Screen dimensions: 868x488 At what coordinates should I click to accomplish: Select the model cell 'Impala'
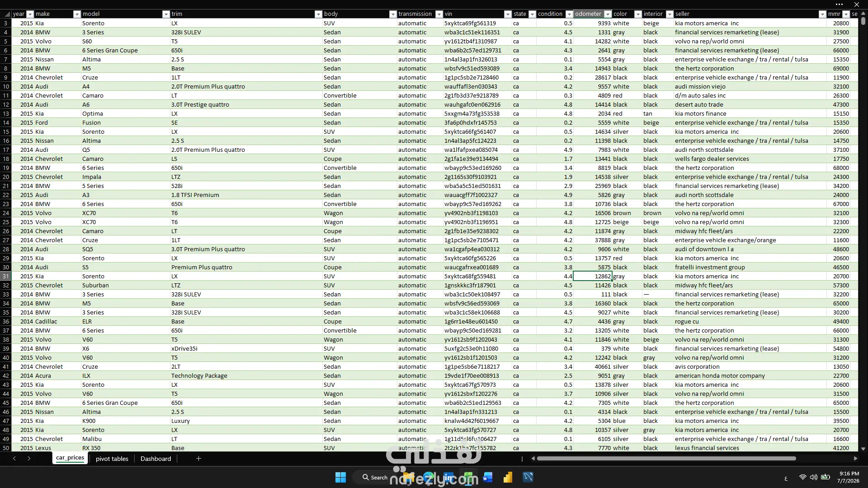(125, 177)
